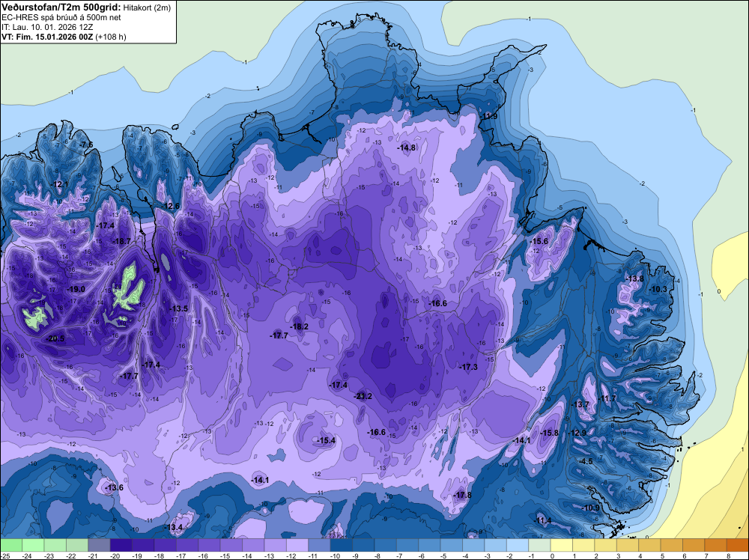Click the -11.9 temperature label
Image resolution: width=749 pixels, height=560 pixels.
pyautogui.click(x=488, y=117)
